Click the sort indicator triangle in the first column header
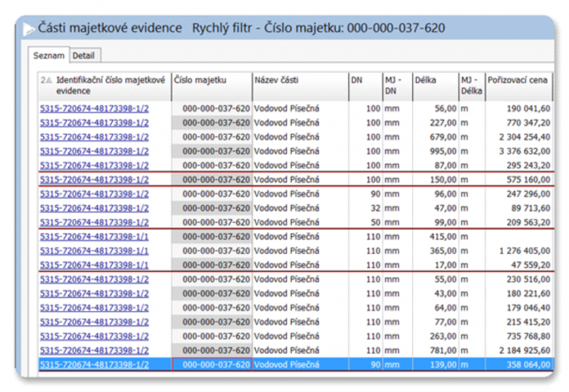569x392 pixels. point(49,80)
